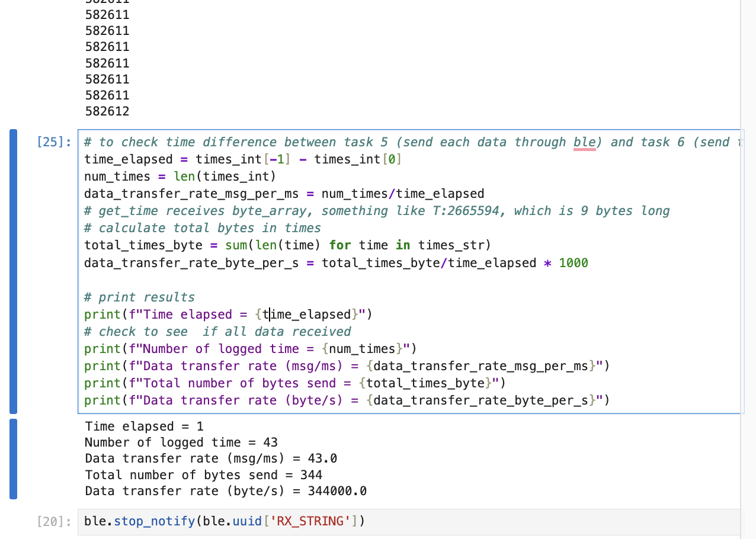Click print statement for Data transfer rate (msg/ms)

click(x=347, y=366)
